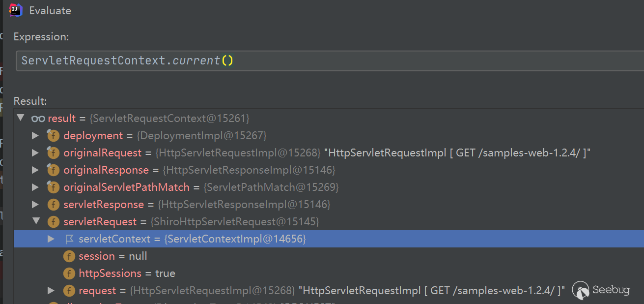
Task: Expand the originalServletPathMatch node
Action: pos(35,187)
